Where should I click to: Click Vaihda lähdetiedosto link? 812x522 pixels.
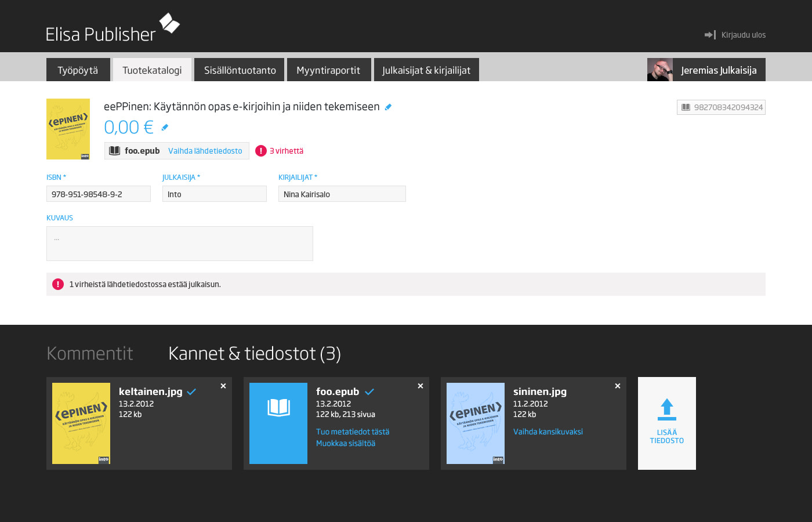point(205,151)
